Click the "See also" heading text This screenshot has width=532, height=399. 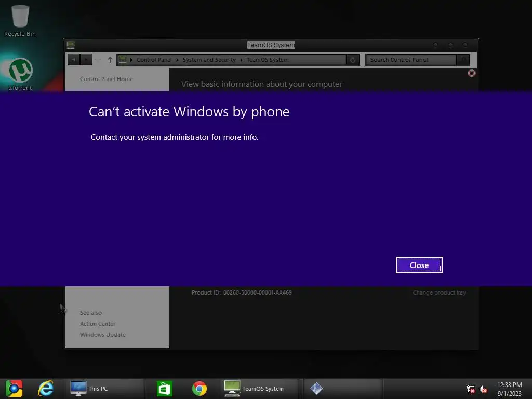click(x=90, y=313)
